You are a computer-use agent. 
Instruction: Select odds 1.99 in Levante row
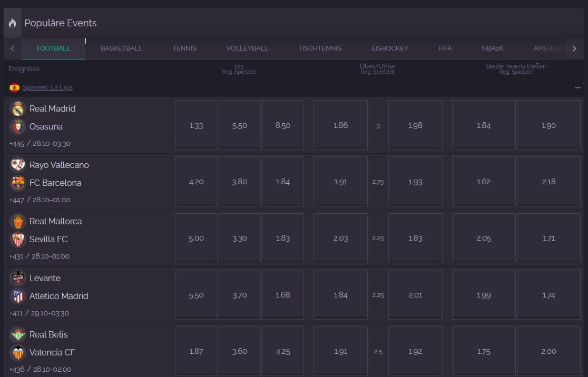point(484,295)
